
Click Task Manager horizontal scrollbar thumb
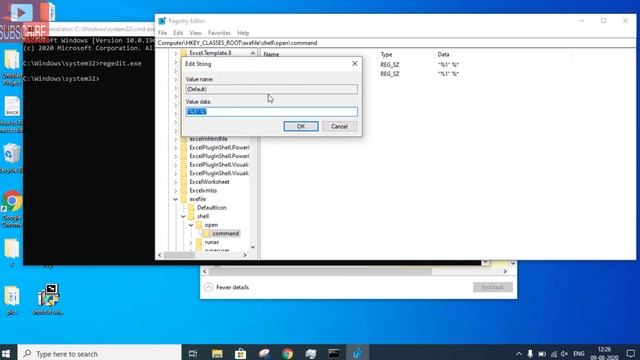click(320, 271)
